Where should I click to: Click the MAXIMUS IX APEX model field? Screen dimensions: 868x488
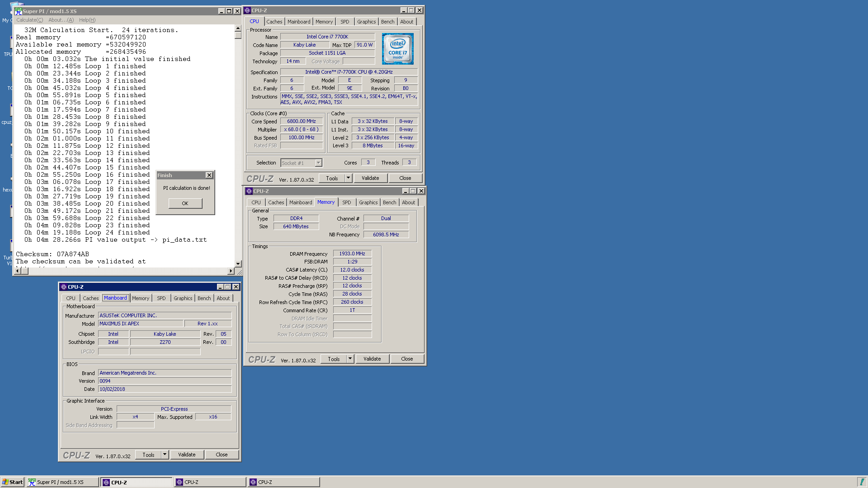141,324
